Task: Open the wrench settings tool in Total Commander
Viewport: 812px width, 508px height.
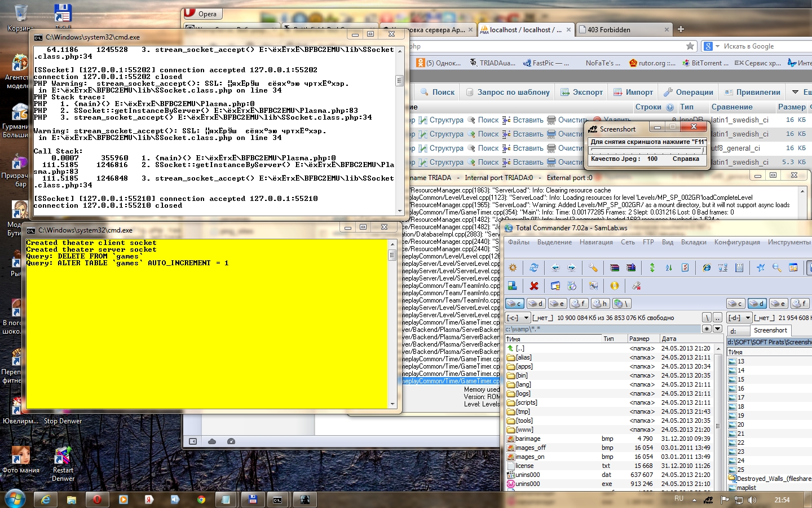Action: pos(593,268)
